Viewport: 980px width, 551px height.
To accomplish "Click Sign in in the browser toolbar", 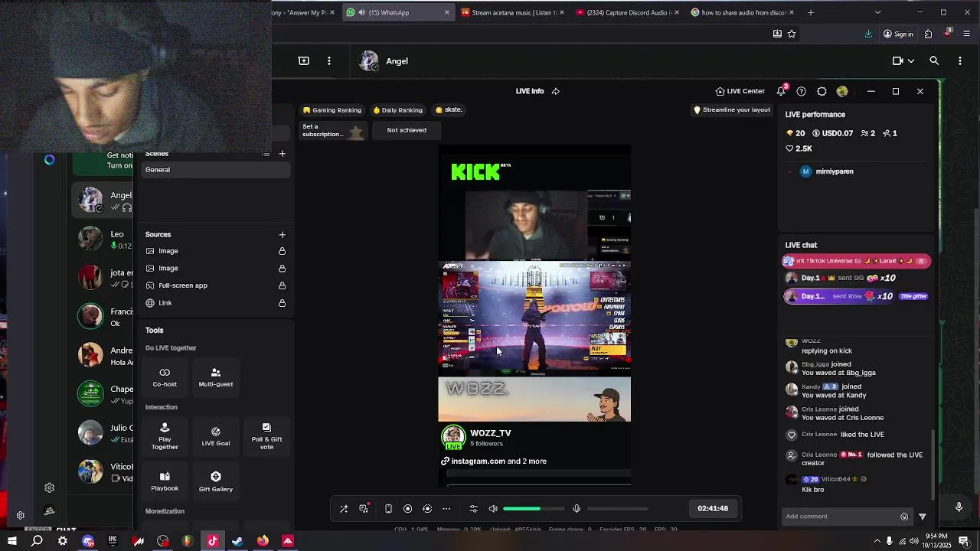I will coord(898,34).
